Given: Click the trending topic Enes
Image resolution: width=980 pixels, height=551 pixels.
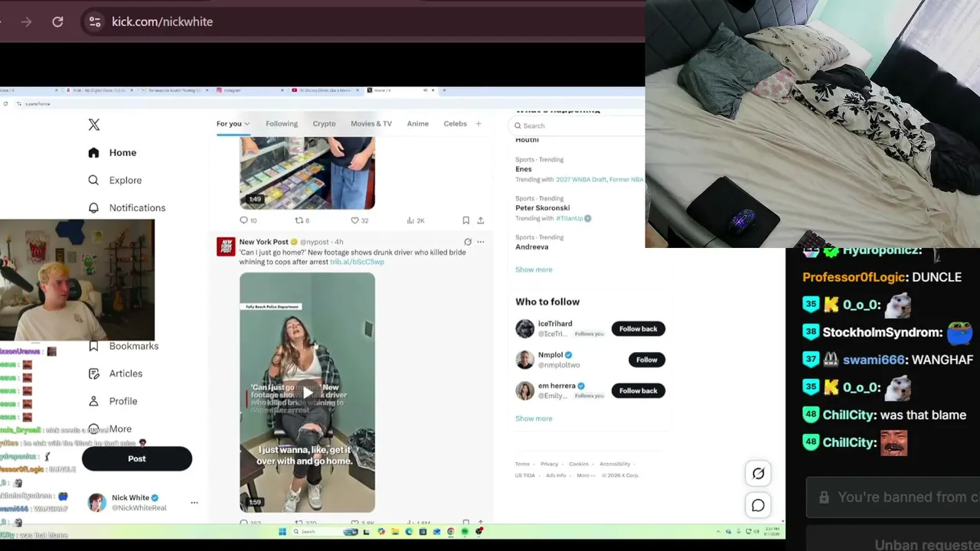Looking at the screenshot, I should [524, 169].
